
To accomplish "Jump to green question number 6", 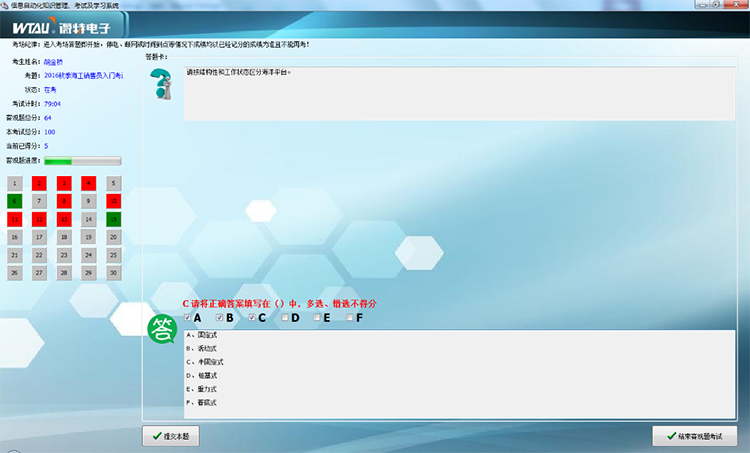I will tap(13, 201).
